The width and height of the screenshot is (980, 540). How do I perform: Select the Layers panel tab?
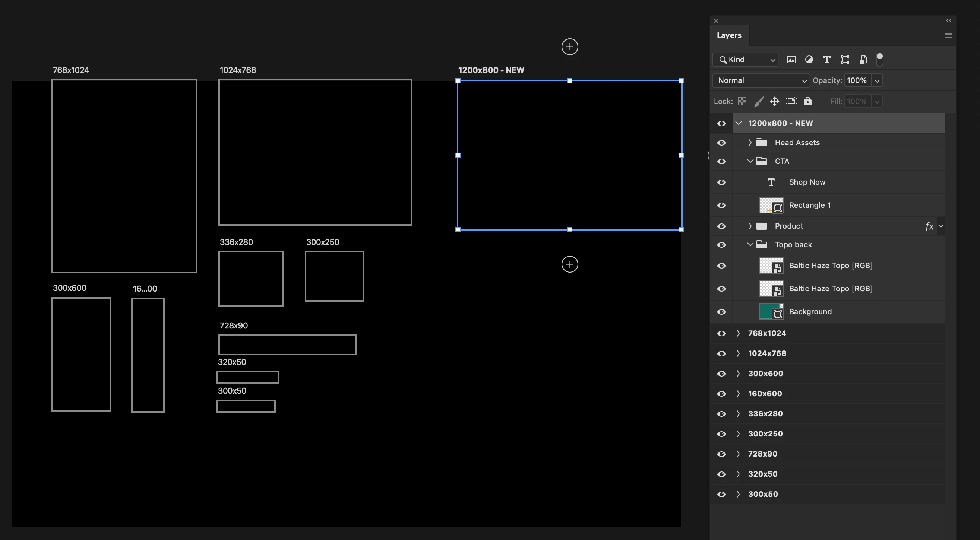tap(729, 35)
